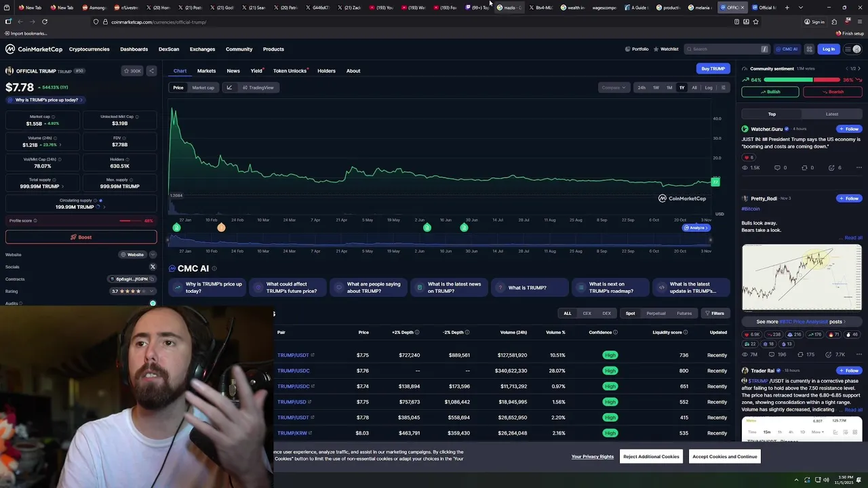Open comments on Watcher.Guru post
868x488 pixels.
(780, 167)
